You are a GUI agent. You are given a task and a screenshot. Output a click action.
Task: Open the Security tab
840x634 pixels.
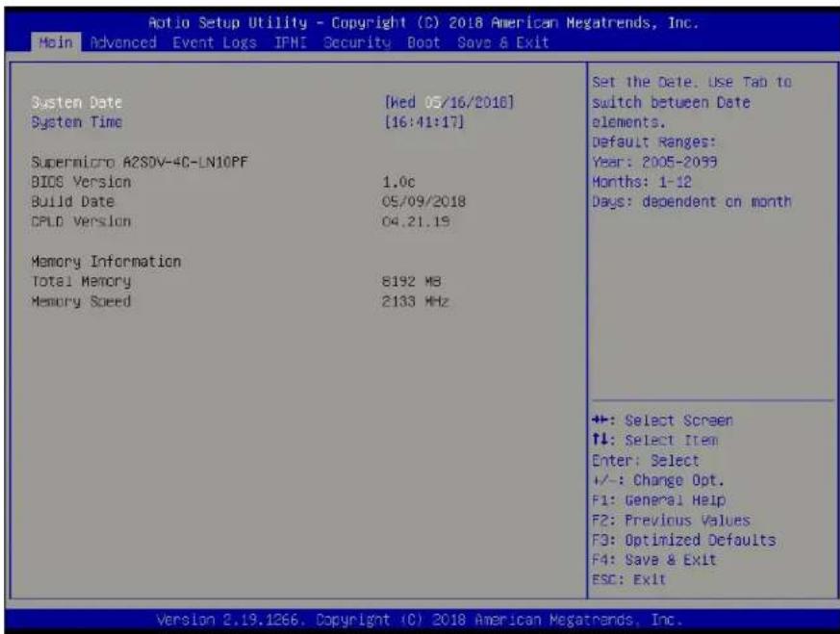tap(357, 43)
